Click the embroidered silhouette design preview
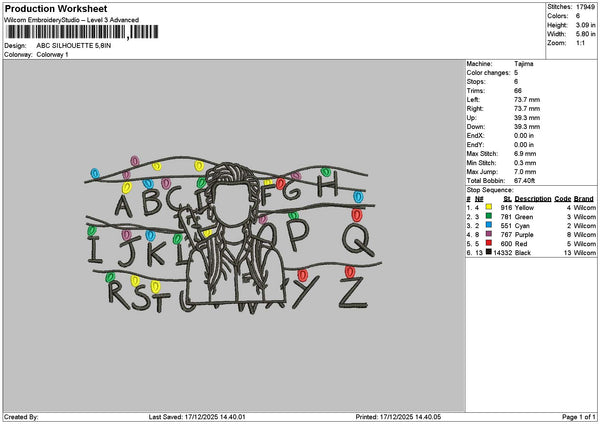This screenshot has height=424, width=600. (233, 235)
